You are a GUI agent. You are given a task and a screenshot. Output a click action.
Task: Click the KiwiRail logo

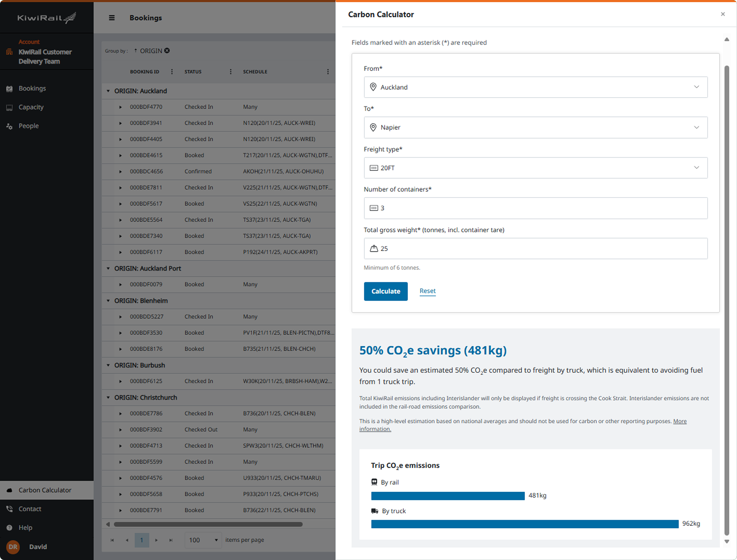click(x=47, y=18)
